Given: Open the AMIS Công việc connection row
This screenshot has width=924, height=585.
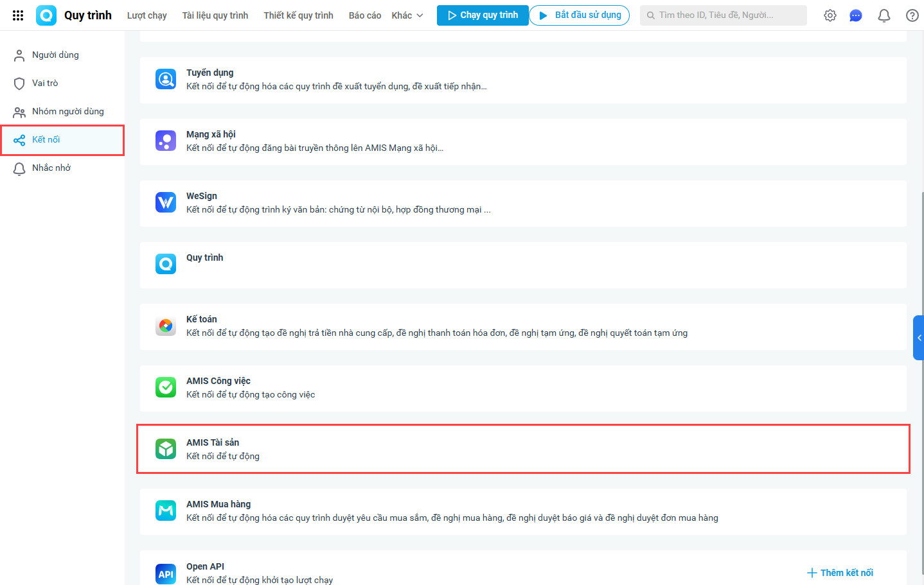Looking at the screenshot, I should pyautogui.click(x=523, y=389).
